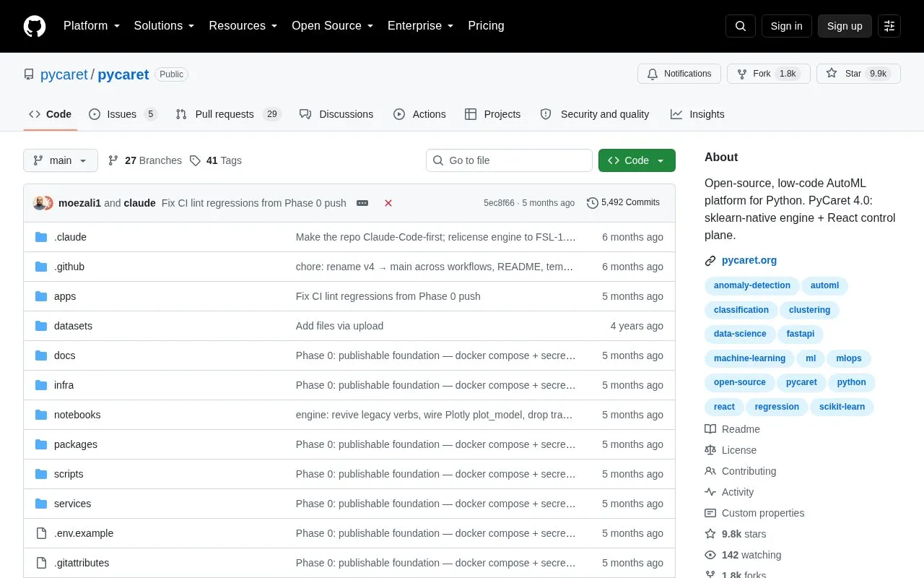
Task: Expand commit message ellipsis button
Action: point(362,203)
